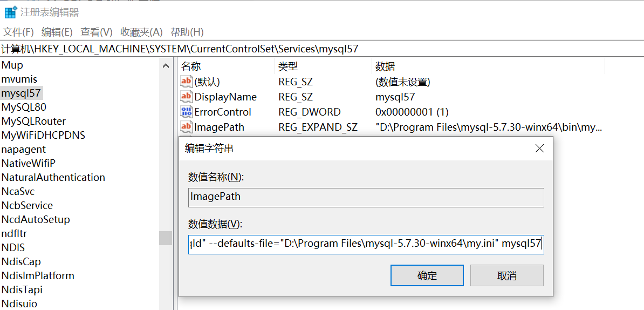This screenshot has width=644, height=310.
Task: Click the tree pane scroll up arrow
Action: pos(166,66)
